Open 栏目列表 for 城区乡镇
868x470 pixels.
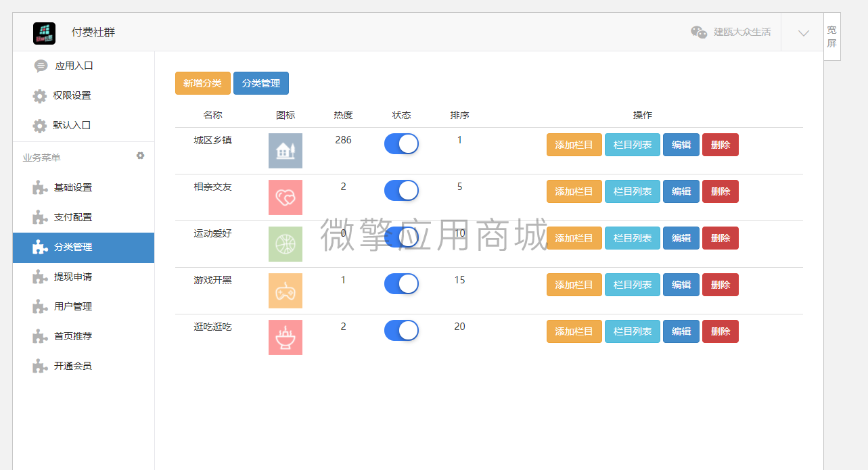click(633, 145)
